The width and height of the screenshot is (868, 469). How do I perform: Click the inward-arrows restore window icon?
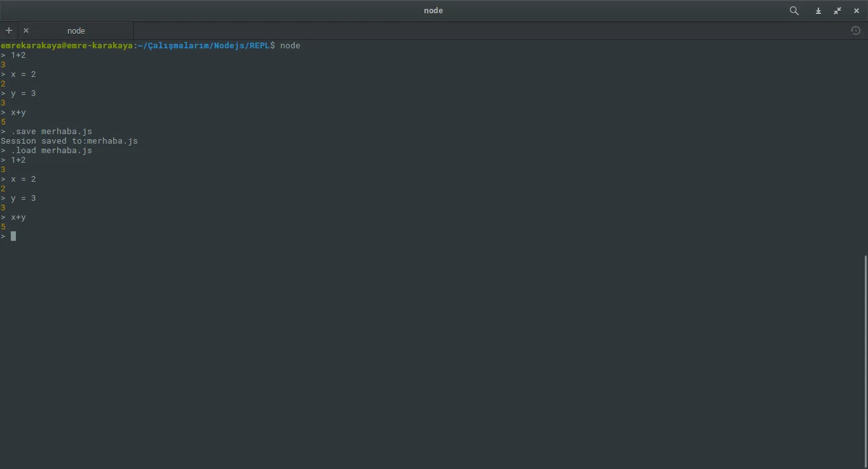point(837,11)
